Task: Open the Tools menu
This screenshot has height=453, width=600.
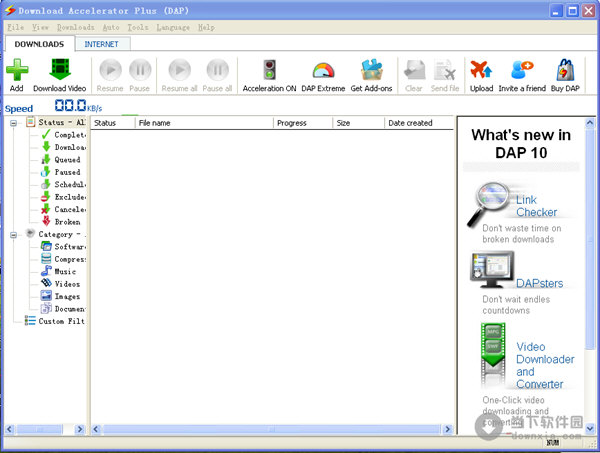Action: point(138,27)
